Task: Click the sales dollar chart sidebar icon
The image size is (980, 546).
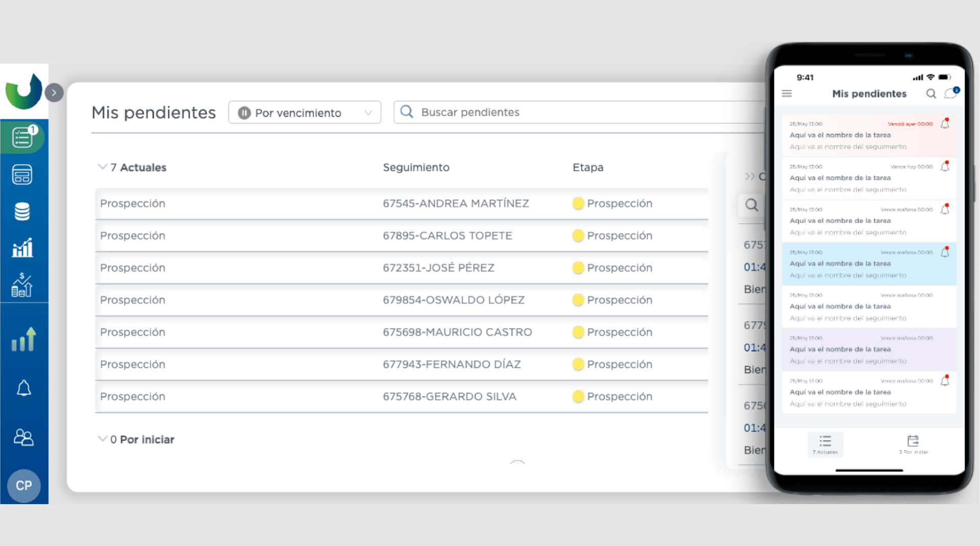Action: (22, 284)
